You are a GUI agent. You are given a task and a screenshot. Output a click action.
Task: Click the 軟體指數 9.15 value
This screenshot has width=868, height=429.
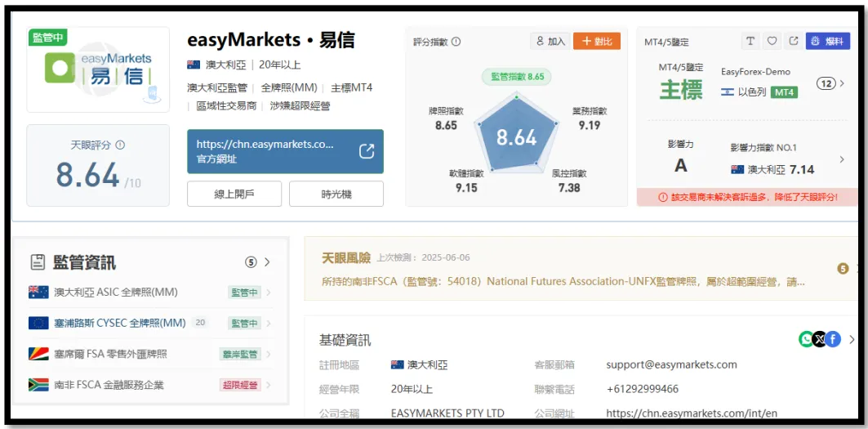tap(466, 188)
